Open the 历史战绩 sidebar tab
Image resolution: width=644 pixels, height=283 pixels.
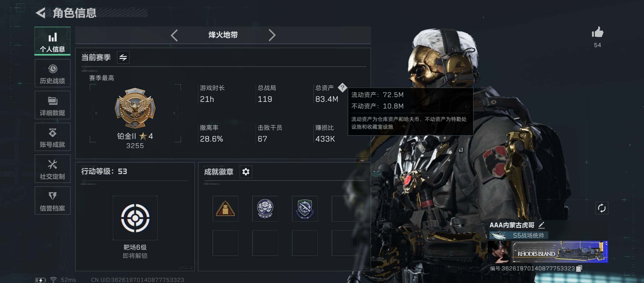pos(52,73)
